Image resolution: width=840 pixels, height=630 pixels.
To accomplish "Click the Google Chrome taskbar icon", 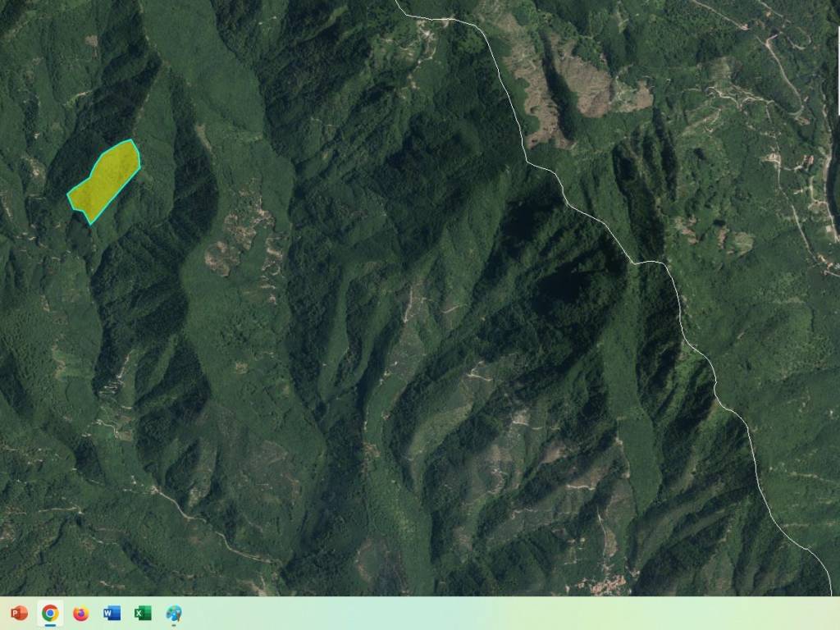I will 50,613.
